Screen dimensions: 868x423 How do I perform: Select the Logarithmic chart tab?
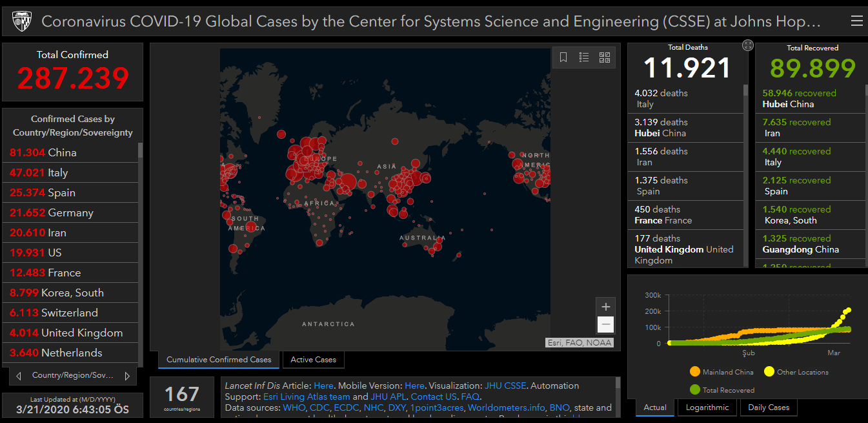(x=707, y=408)
